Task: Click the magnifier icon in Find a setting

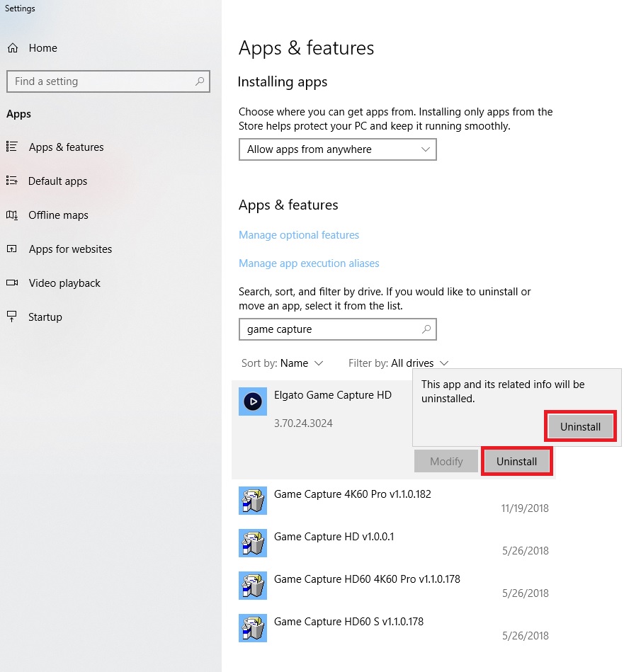Action: click(x=200, y=81)
